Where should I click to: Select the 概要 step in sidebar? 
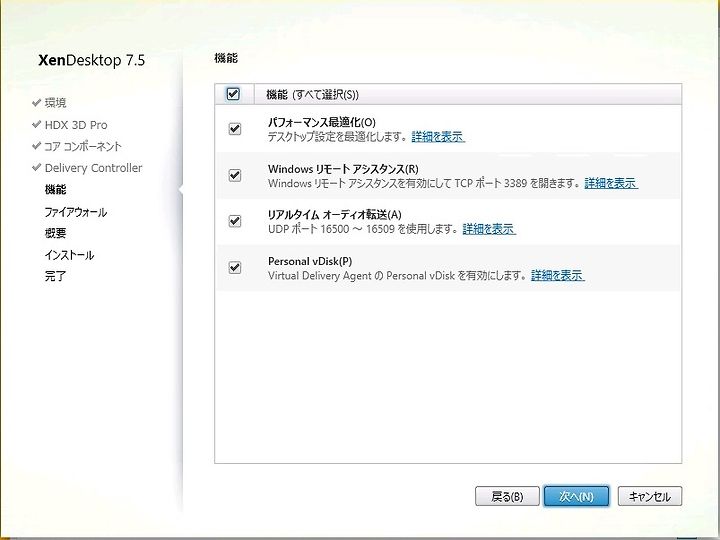coord(56,233)
